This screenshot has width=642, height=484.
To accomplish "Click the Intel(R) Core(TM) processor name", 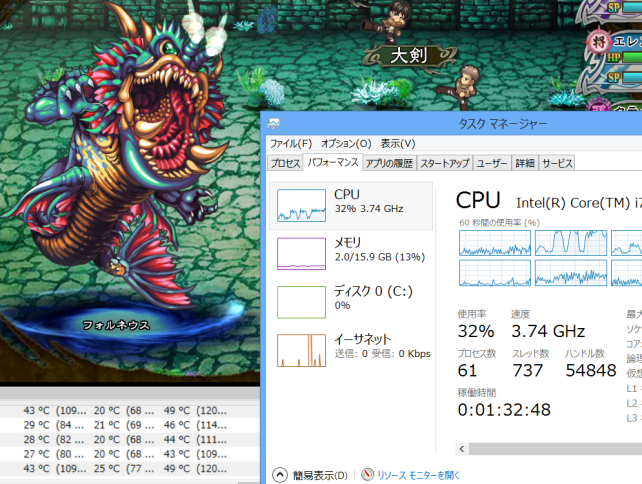I will pyautogui.click(x=579, y=203).
